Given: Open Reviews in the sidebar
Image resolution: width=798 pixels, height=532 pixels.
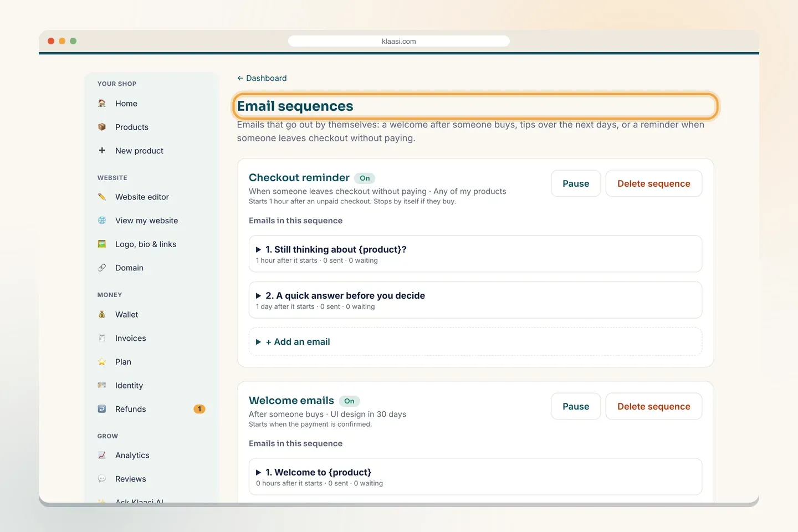Looking at the screenshot, I should pyautogui.click(x=152, y=479).
